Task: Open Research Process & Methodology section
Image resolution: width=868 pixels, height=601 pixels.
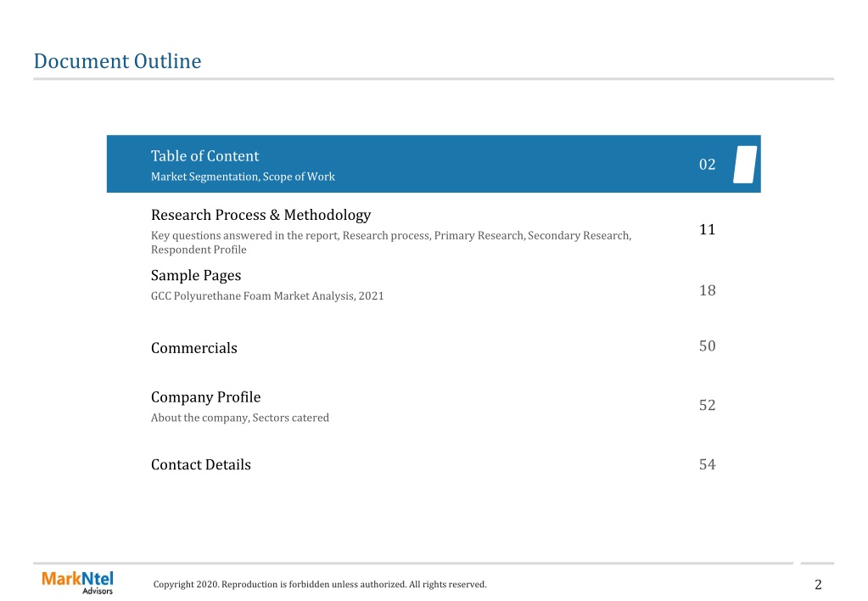Action: 260,215
